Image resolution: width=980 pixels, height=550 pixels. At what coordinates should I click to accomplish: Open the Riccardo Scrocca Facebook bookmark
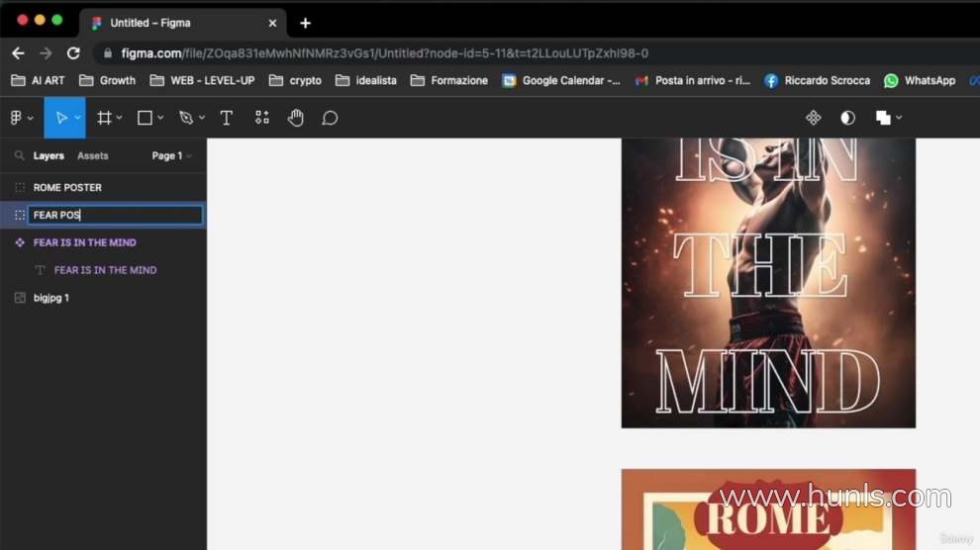(817, 80)
